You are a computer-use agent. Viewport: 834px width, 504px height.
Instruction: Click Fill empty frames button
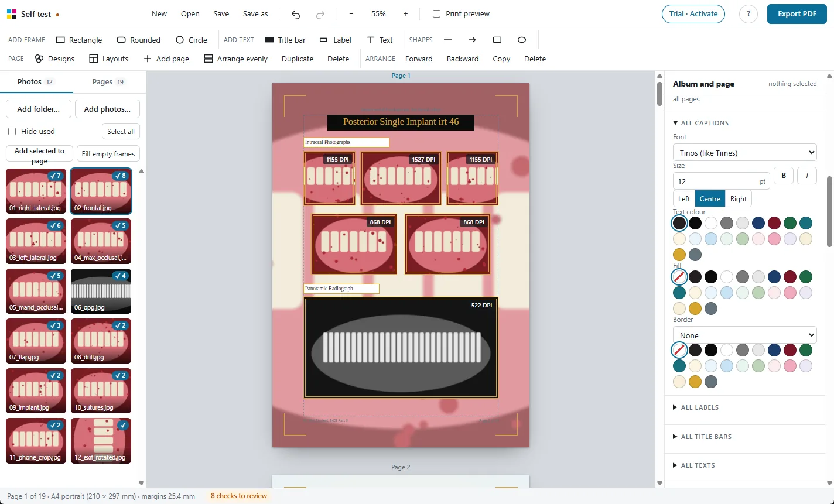pyautogui.click(x=108, y=154)
